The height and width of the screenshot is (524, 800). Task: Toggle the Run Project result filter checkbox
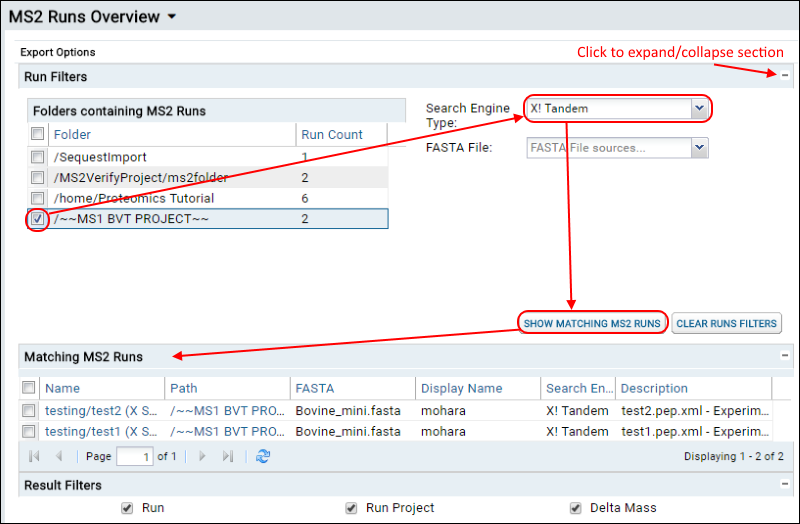[x=351, y=508]
